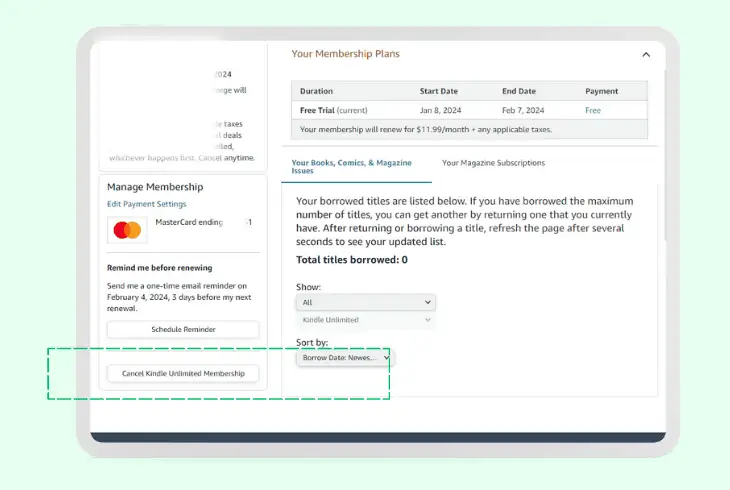Click the Free payment link
Screen dimensions: 730x490
[x=593, y=110]
